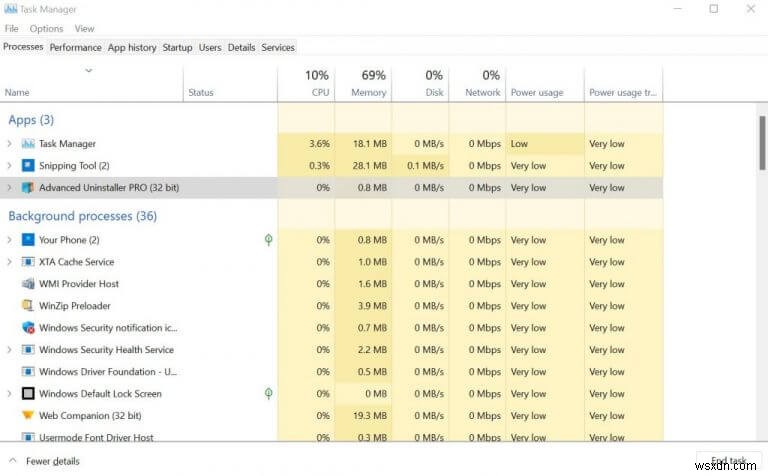This screenshot has height=476, width=768.
Task: Sort processes by Memory column
Action: (363, 83)
